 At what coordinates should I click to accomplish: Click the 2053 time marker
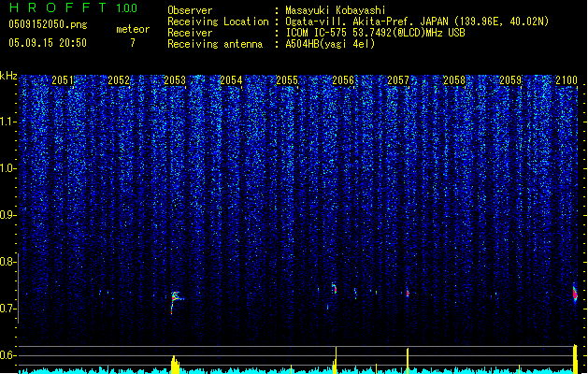click(x=175, y=80)
